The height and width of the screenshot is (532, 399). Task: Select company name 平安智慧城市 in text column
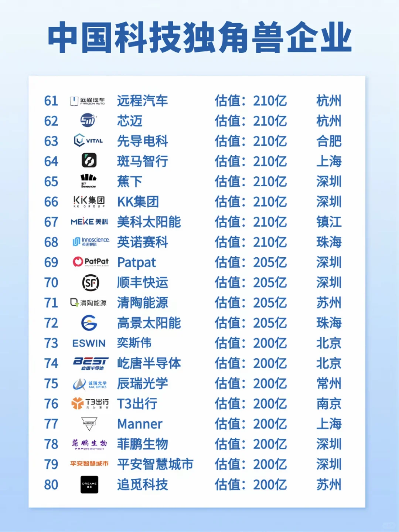coord(155,464)
